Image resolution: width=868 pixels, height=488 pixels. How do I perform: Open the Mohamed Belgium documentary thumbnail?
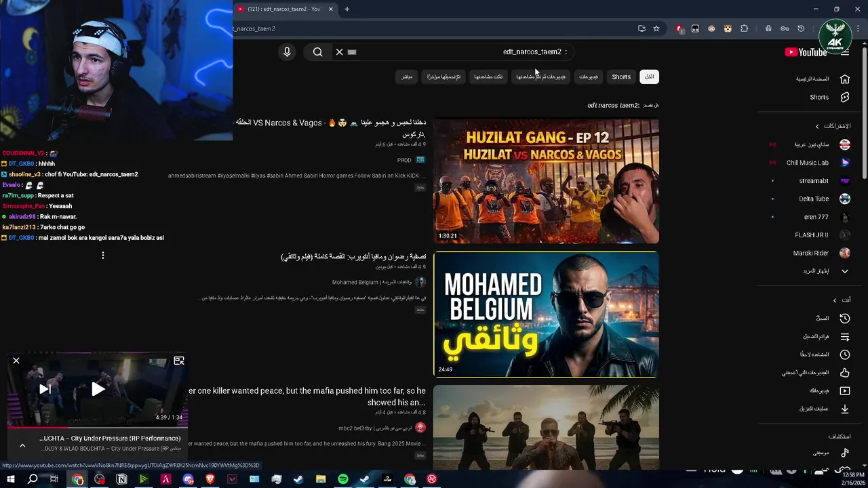[546, 314]
